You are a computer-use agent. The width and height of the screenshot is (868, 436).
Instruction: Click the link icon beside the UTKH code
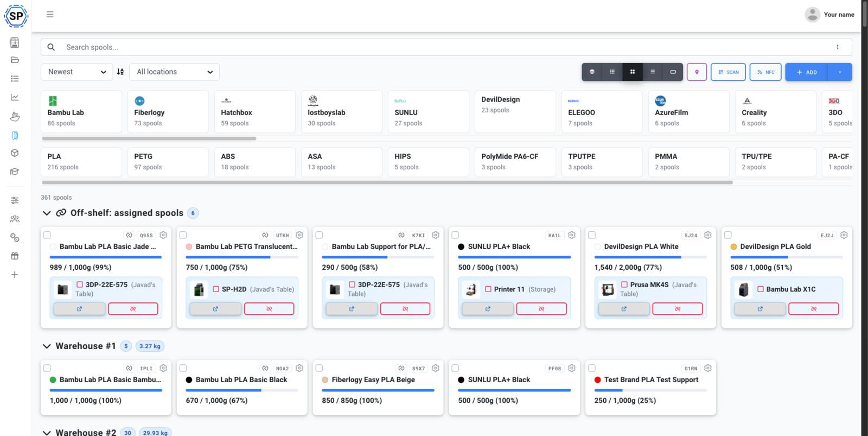click(265, 235)
